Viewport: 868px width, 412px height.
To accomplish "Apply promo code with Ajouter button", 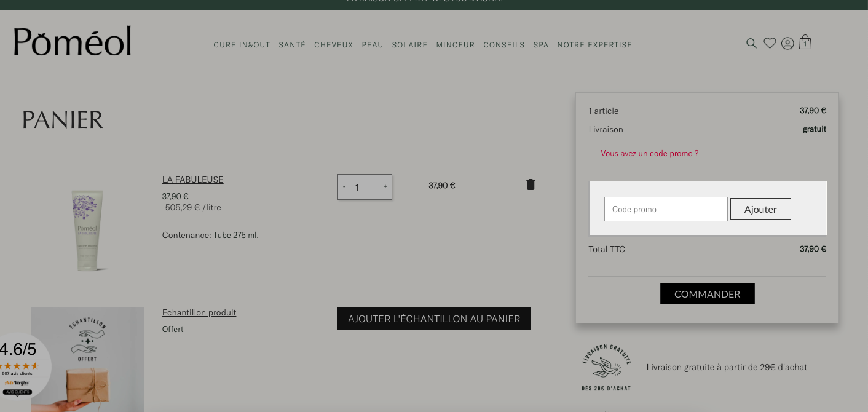I will click(x=760, y=209).
